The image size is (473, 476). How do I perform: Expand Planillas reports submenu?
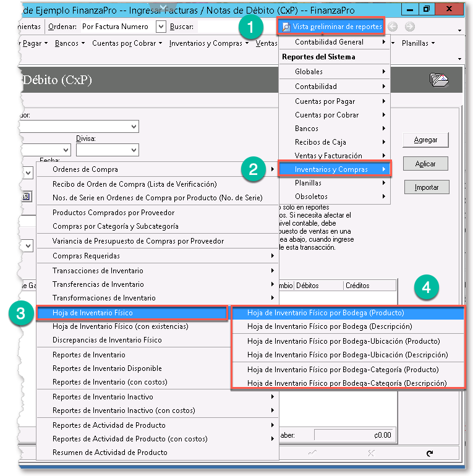335,183
